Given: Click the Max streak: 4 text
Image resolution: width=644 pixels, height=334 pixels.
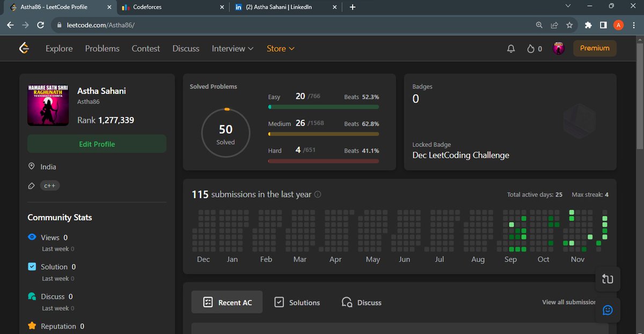Looking at the screenshot, I should [x=590, y=194].
